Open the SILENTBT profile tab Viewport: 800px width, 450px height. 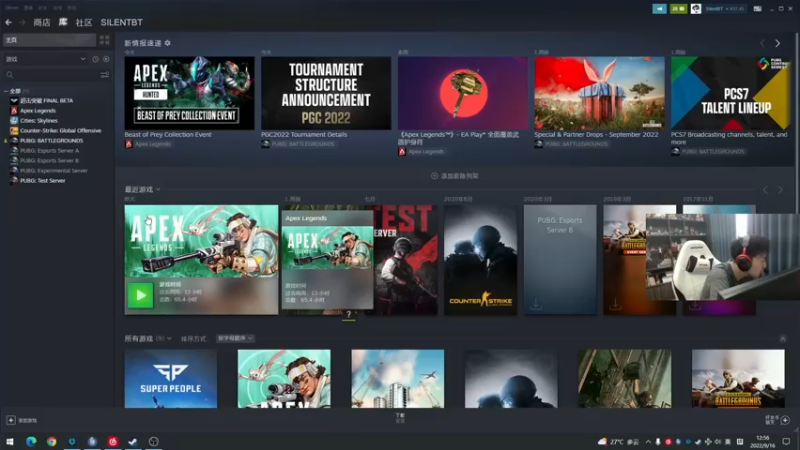coord(121,22)
